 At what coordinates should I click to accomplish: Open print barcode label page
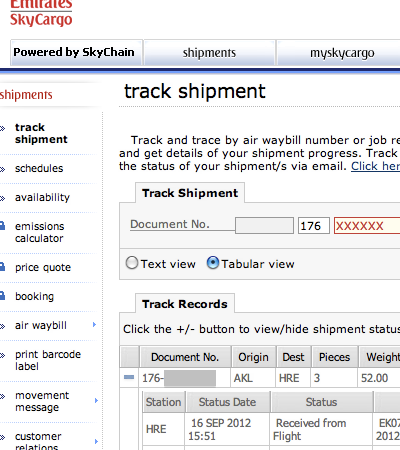click(48, 360)
